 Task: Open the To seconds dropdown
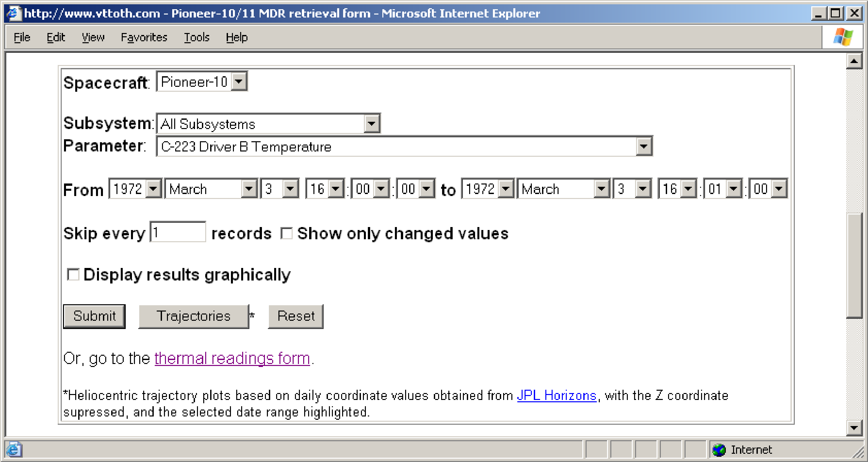point(768,188)
